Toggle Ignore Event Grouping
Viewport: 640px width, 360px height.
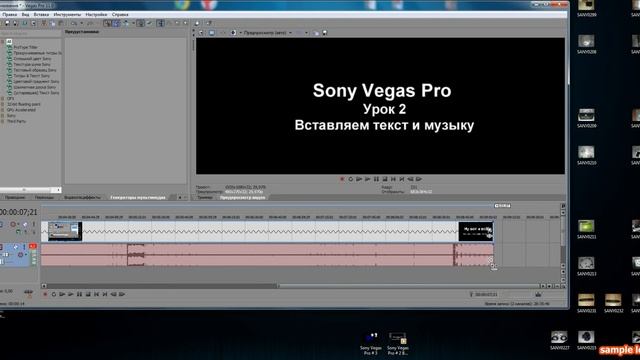point(149,23)
